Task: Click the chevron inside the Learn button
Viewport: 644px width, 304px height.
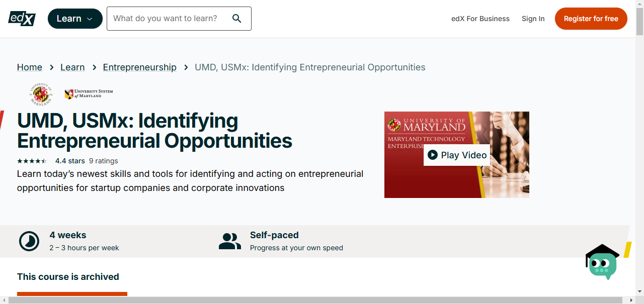Action: (x=89, y=19)
